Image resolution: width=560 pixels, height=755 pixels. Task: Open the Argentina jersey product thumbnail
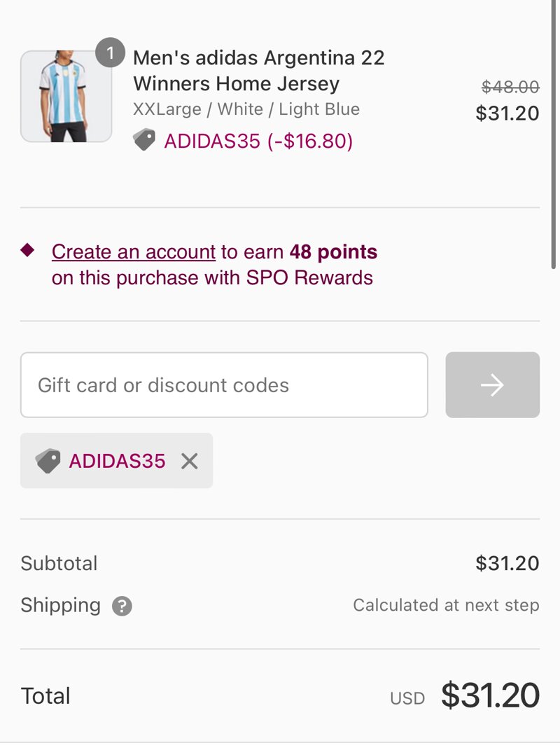(x=66, y=97)
